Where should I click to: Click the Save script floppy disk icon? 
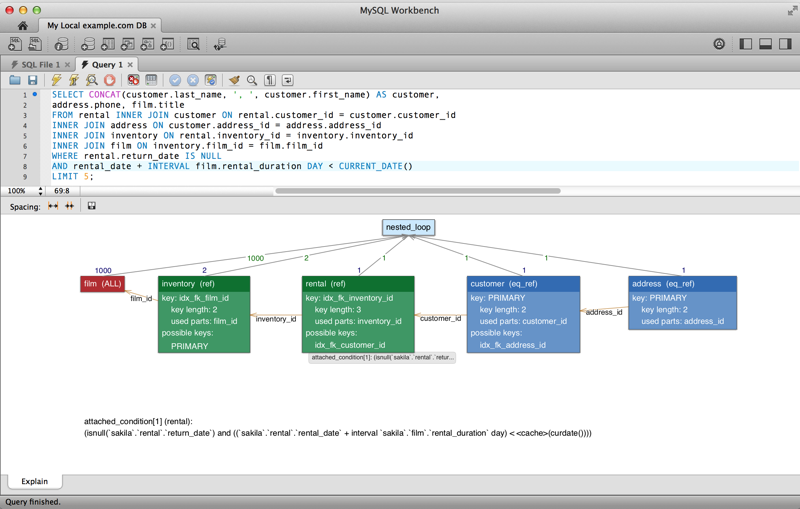click(32, 80)
